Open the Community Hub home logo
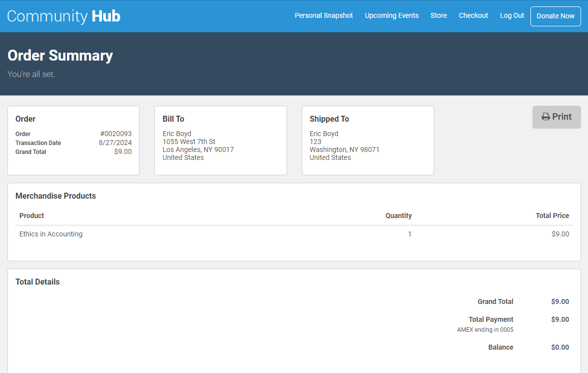 coord(64,16)
